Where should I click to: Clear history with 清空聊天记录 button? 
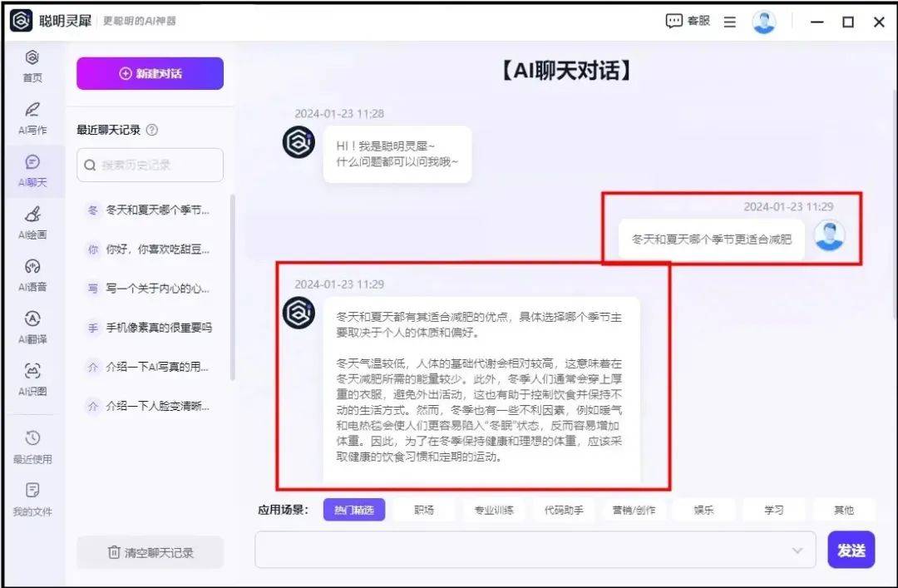tap(150, 552)
